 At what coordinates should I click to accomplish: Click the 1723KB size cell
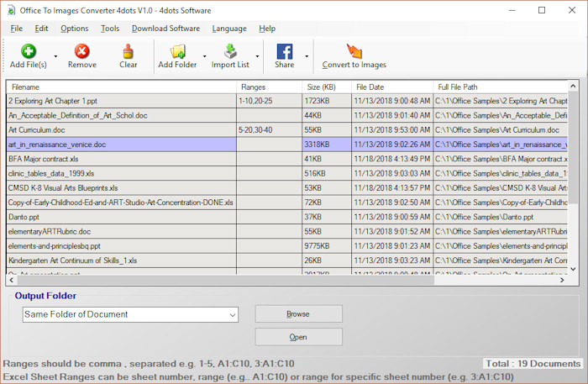(x=326, y=101)
